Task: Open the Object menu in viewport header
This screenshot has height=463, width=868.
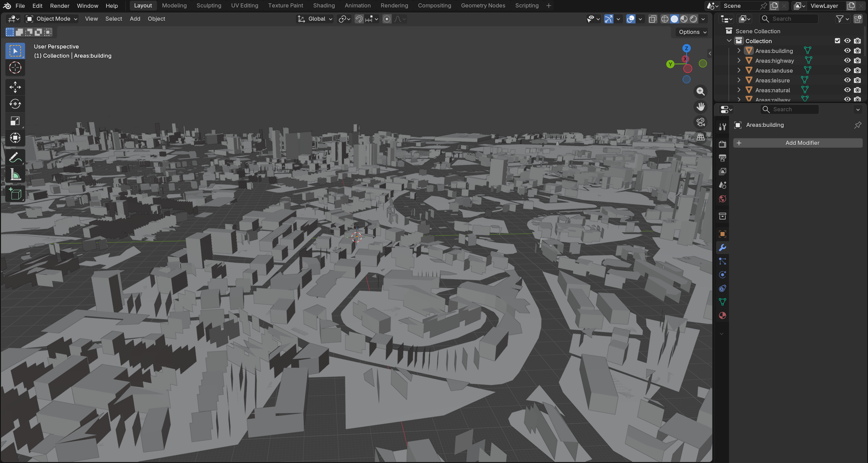Action: click(x=156, y=19)
